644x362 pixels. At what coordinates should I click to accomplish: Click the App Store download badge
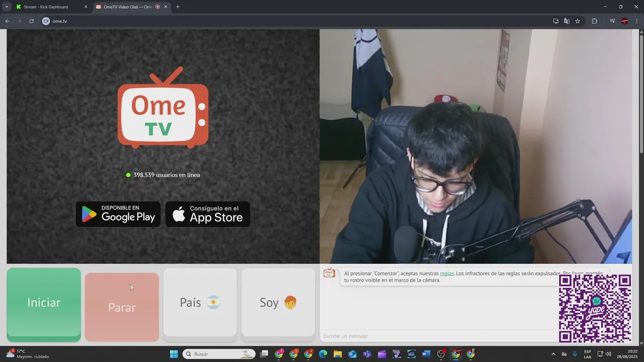tap(208, 214)
